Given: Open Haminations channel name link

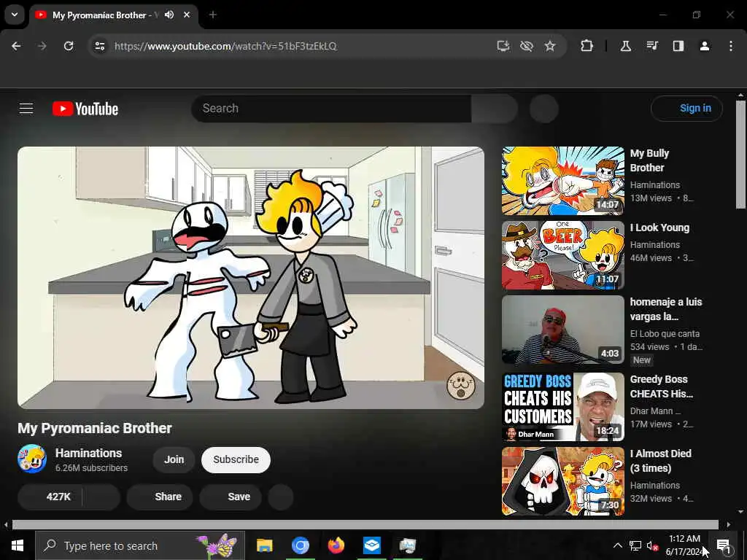Looking at the screenshot, I should tap(88, 453).
